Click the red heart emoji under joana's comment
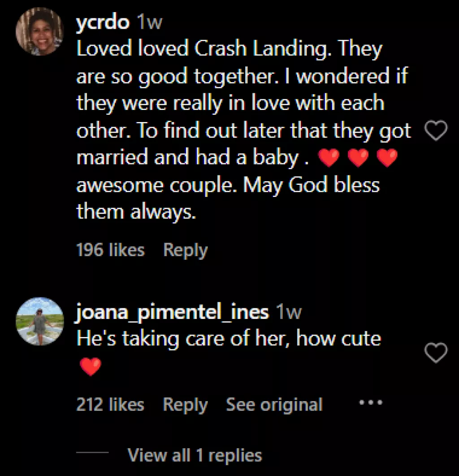 point(91,367)
